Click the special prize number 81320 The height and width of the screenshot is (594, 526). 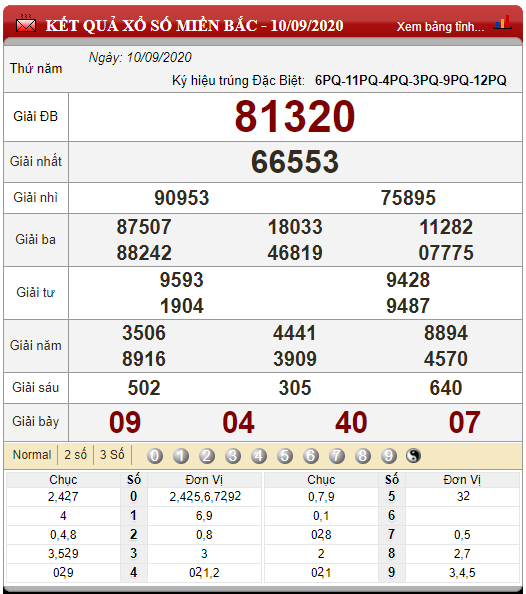point(295,116)
